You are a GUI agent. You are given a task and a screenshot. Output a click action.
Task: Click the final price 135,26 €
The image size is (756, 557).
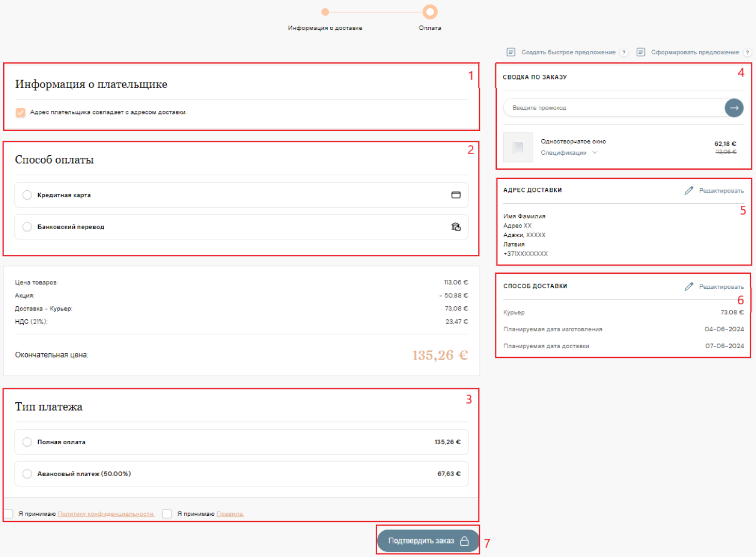[x=440, y=355]
